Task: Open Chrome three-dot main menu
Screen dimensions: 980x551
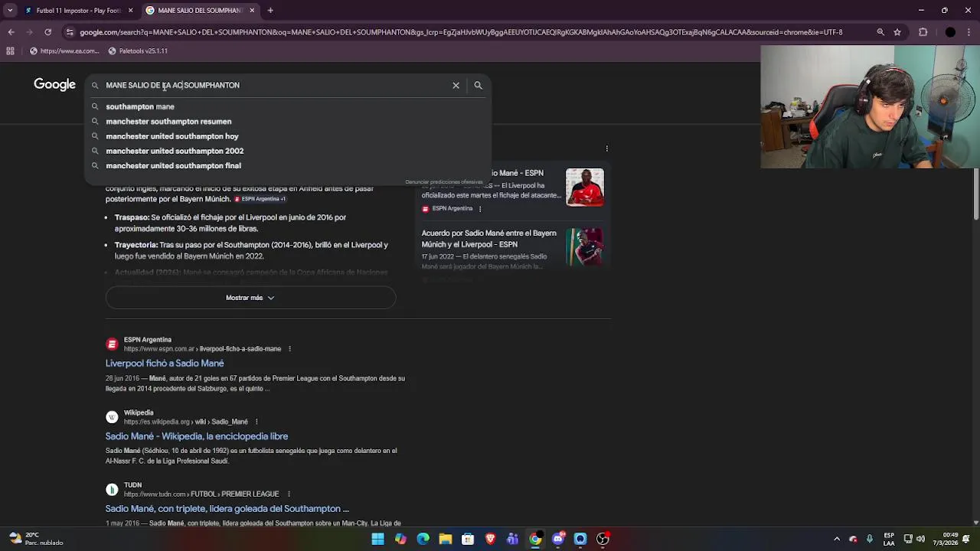Action: [x=969, y=32]
